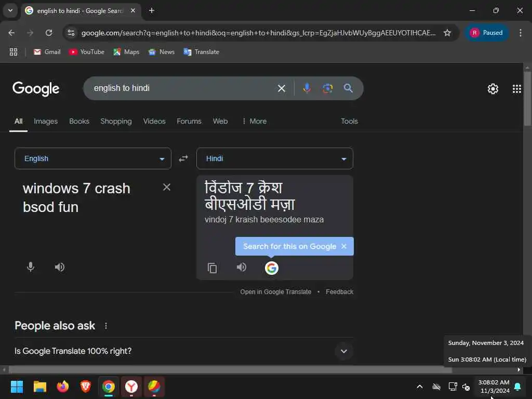Clear the source text in the translator
The height and width of the screenshot is (399, 532).
pyautogui.click(x=167, y=187)
